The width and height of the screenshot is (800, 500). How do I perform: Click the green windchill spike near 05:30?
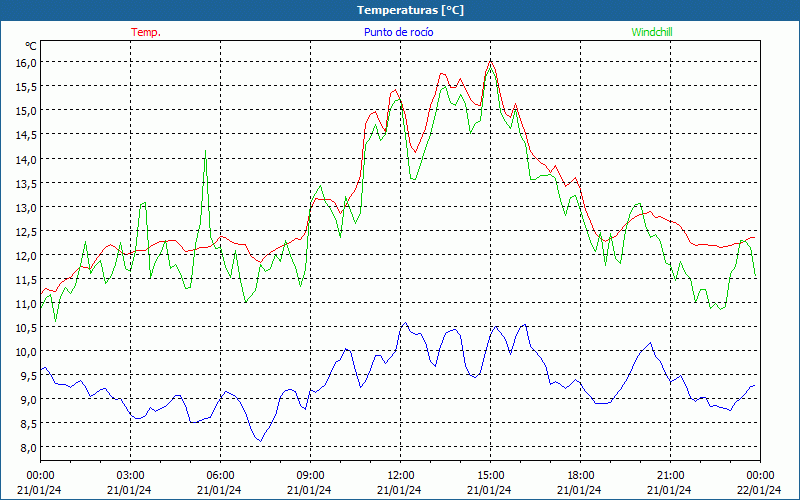coord(205,151)
